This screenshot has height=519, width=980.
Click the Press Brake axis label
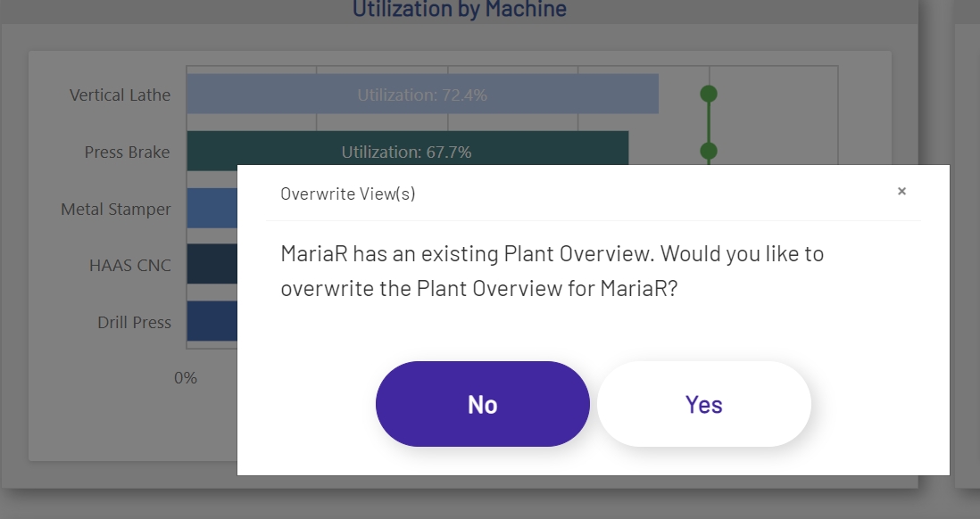tap(127, 152)
